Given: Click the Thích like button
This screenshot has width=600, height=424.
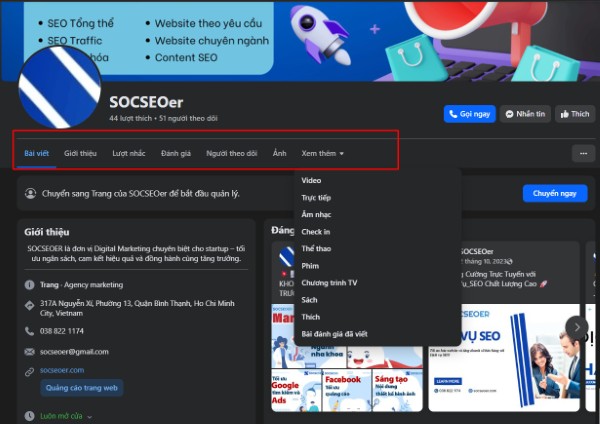Looking at the screenshot, I should click(575, 114).
